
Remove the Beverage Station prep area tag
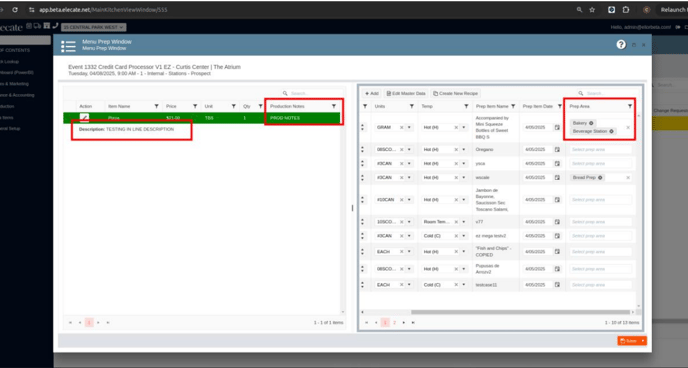pyautogui.click(x=611, y=131)
